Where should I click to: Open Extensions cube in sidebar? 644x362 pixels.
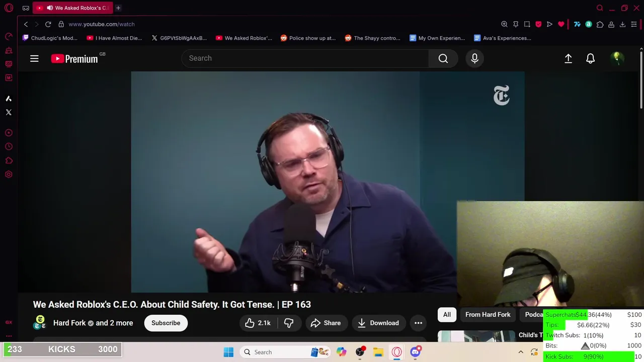click(x=9, y=161)
